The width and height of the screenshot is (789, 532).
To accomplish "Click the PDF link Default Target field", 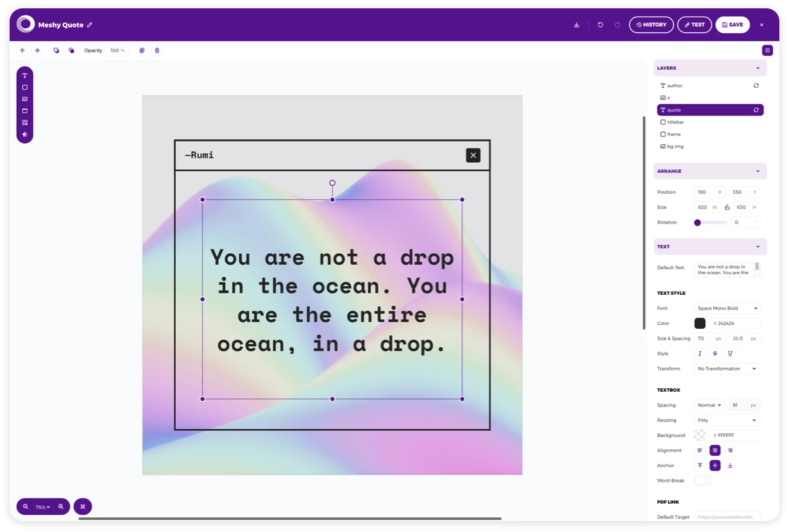I will (x=727, y=517).
